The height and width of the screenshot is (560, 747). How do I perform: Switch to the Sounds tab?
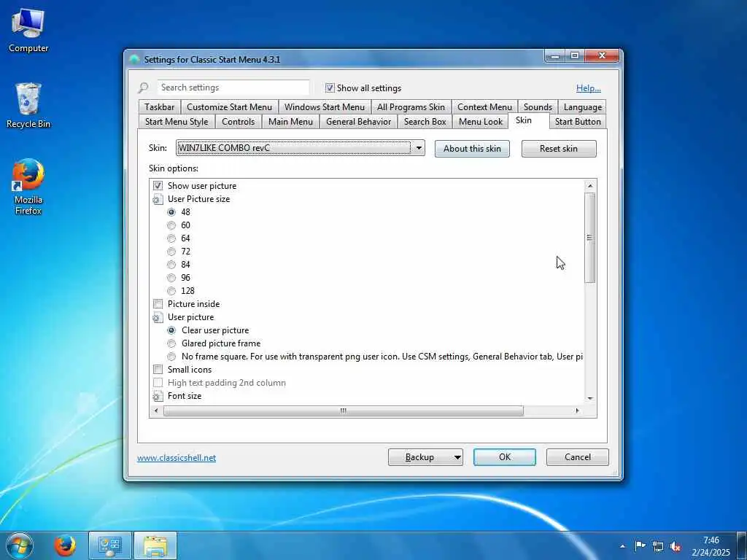(538, 107)
